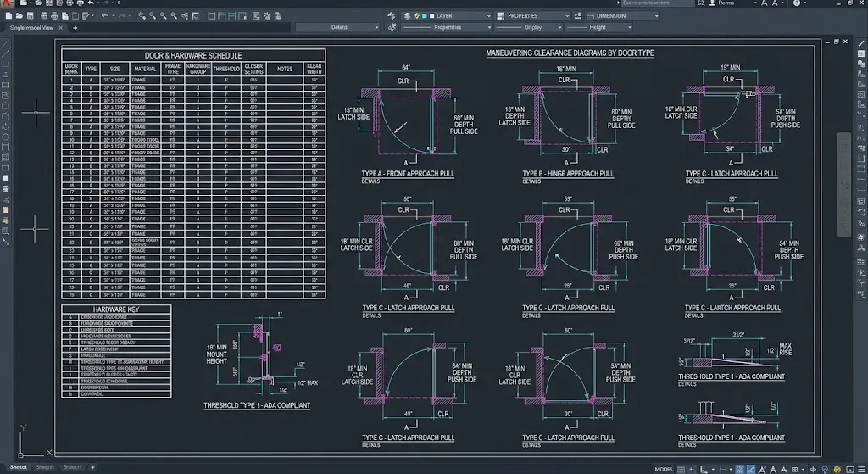Toggle polar tracking in status bar

[x=722, y=469]
